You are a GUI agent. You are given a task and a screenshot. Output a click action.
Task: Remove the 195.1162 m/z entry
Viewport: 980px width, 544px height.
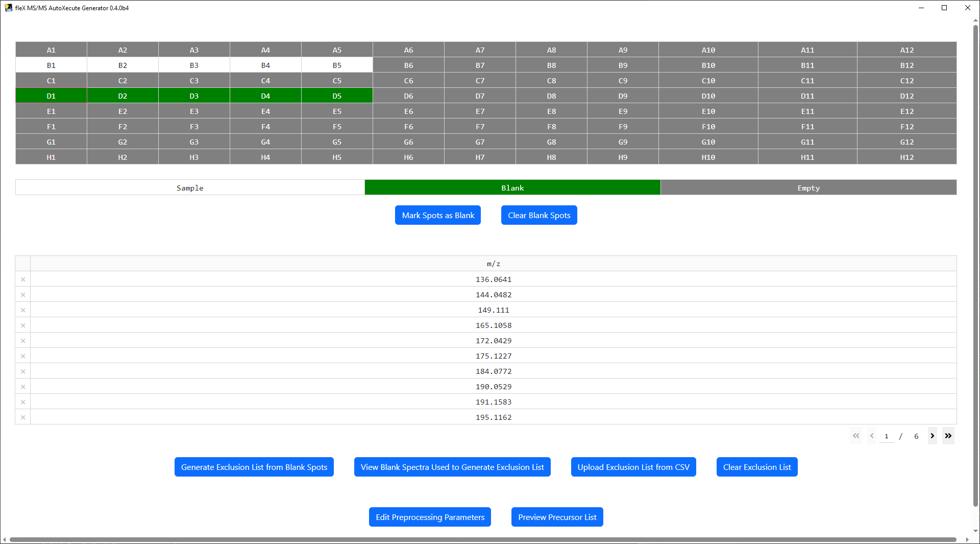coord(23,417)
